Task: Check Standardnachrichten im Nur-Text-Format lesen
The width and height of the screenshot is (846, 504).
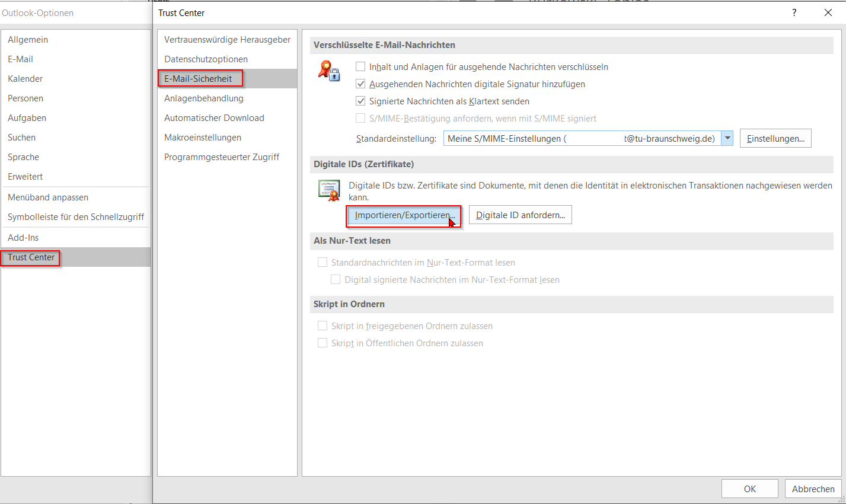Action: (x=323, y=262)
